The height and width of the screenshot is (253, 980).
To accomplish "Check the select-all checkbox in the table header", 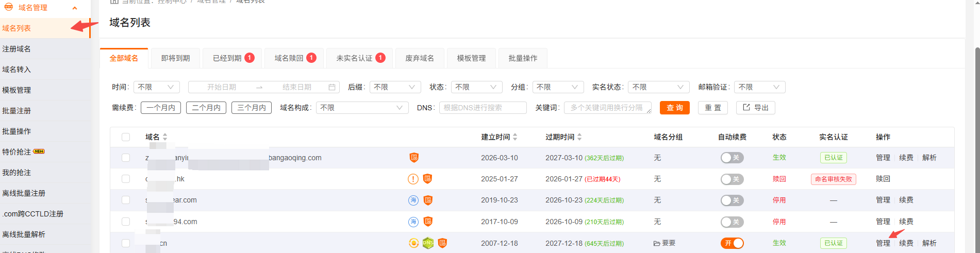I will pyautogui.click(x=126, y=137).
